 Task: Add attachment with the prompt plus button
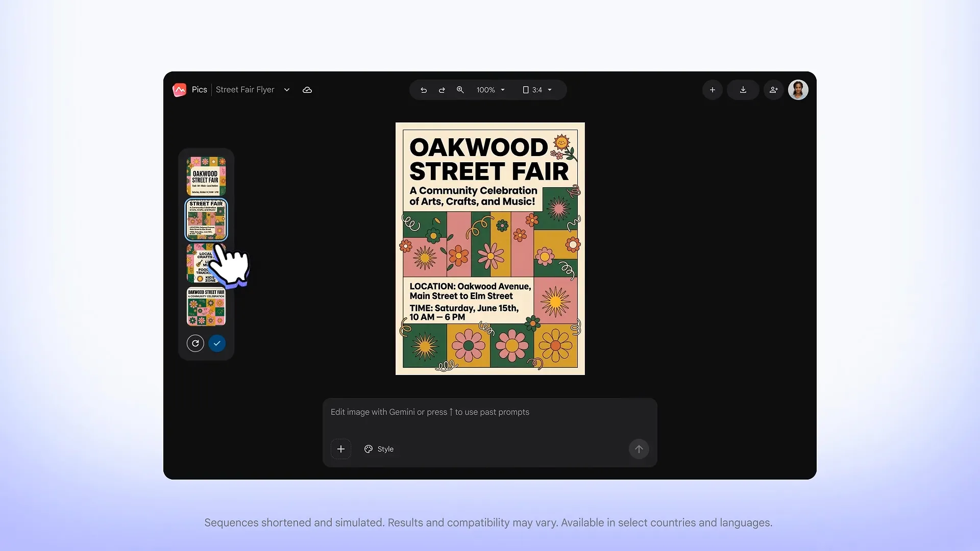341,449
